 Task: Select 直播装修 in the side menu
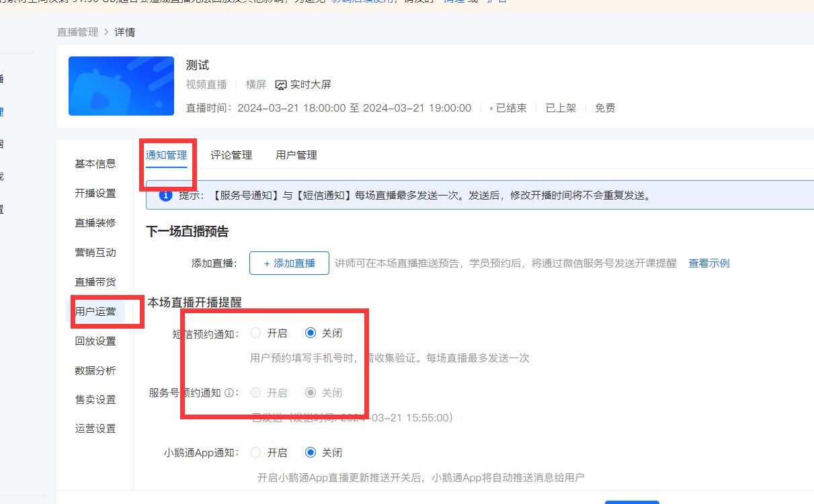[x=95, y=223]
